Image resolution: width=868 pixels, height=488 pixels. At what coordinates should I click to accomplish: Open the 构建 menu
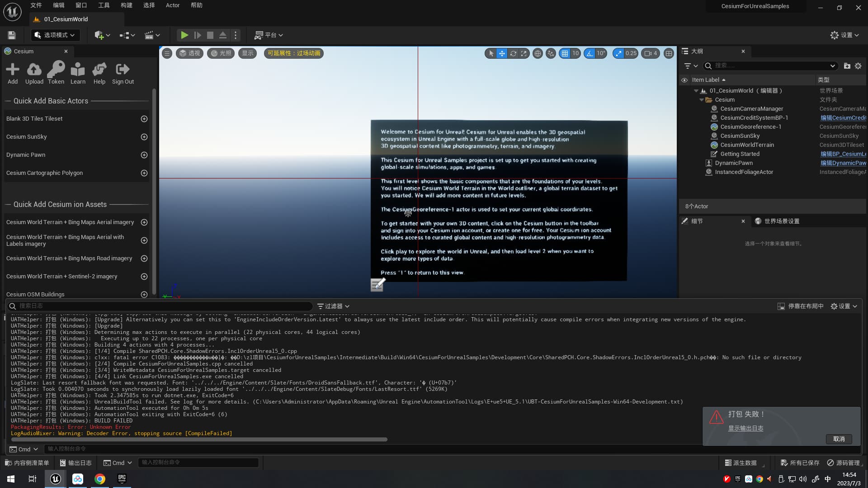tap(127, 5)
